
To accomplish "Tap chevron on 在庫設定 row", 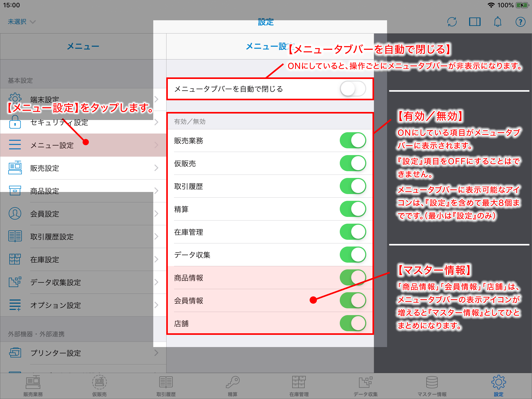I will pos(156,259).
